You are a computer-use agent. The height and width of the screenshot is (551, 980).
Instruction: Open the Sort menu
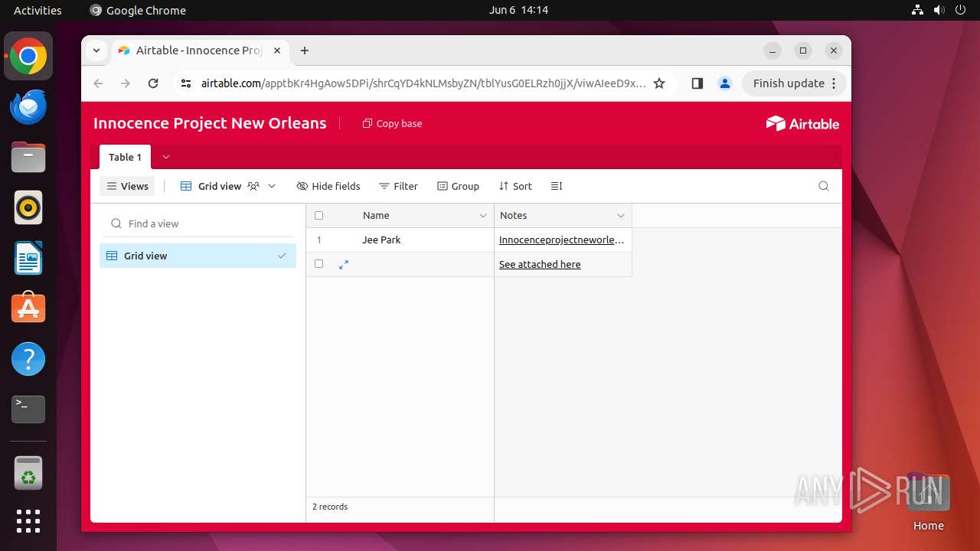pyautogui.click(x=515, y=186)
